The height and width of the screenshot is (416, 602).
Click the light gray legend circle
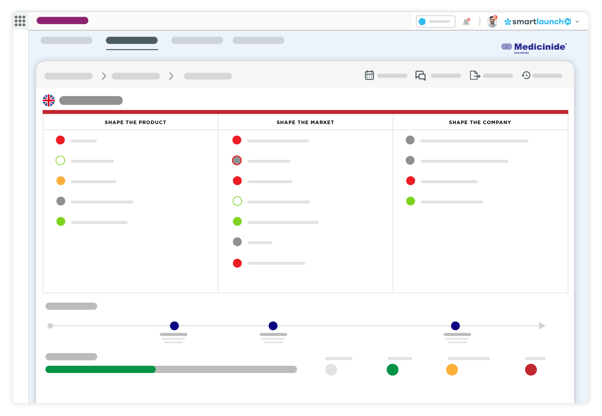click(x=331, y=370)
